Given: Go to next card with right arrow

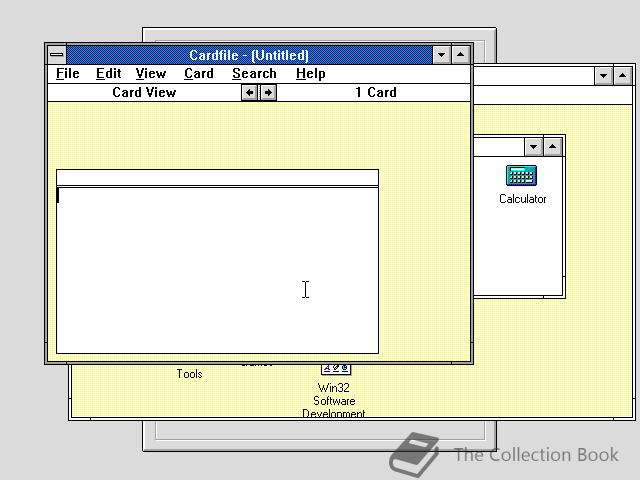Looking at the screenshot, I should click(x=268, y=93).
